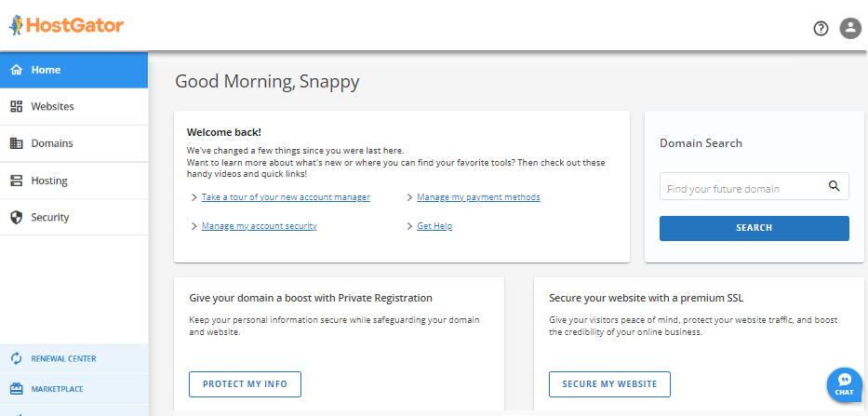The height and width of the screenshot is (416, 868).
Task: Click the HostGator logo
Action: (x=66, y=25)
